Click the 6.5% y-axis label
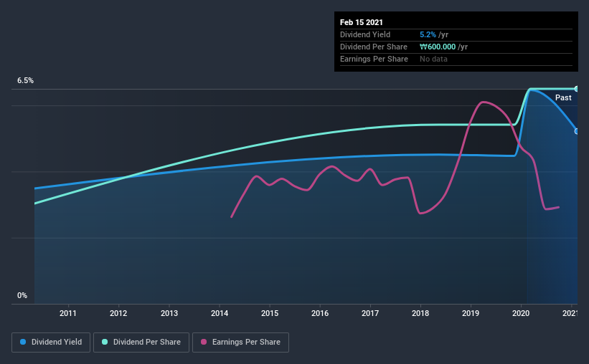The image size is (589, 364). click(25, 81)
